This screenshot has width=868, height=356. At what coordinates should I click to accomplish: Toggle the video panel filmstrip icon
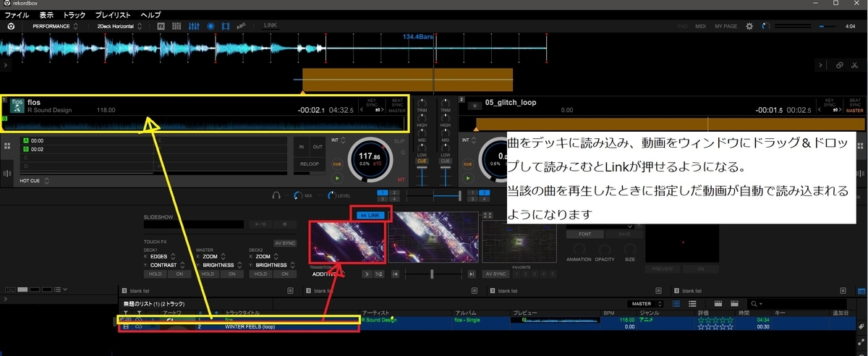(x=226, y=26)
